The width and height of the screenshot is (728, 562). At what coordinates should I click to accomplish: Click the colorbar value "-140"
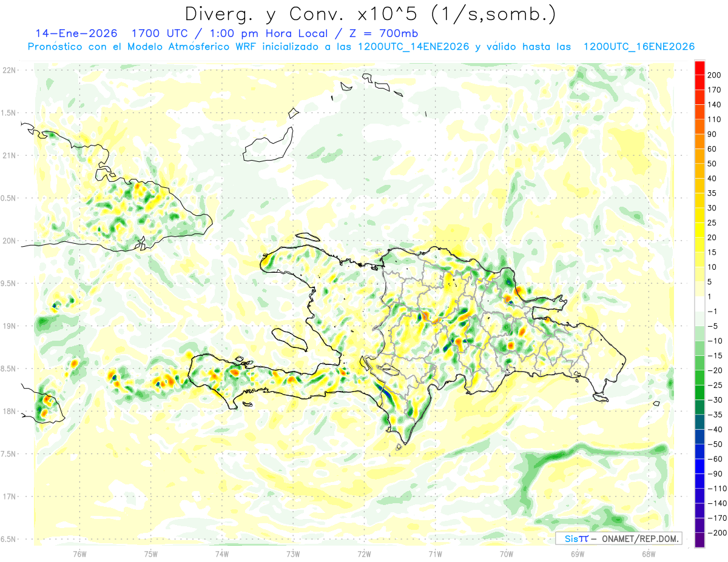tap(716, 503)
